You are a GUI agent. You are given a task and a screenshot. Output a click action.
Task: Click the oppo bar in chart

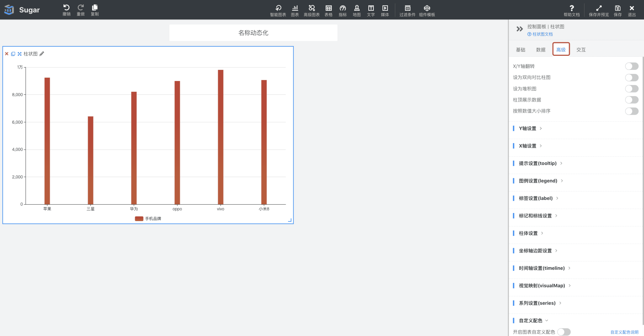point(177,143)
